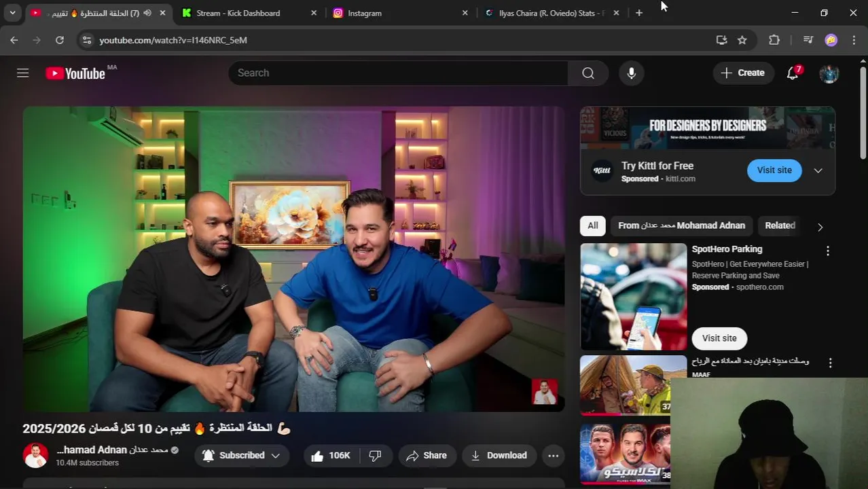Screen dimensions: 868x489
Task: Switch to Stream - Kick Dashboard tab
Action: (238, 13)
